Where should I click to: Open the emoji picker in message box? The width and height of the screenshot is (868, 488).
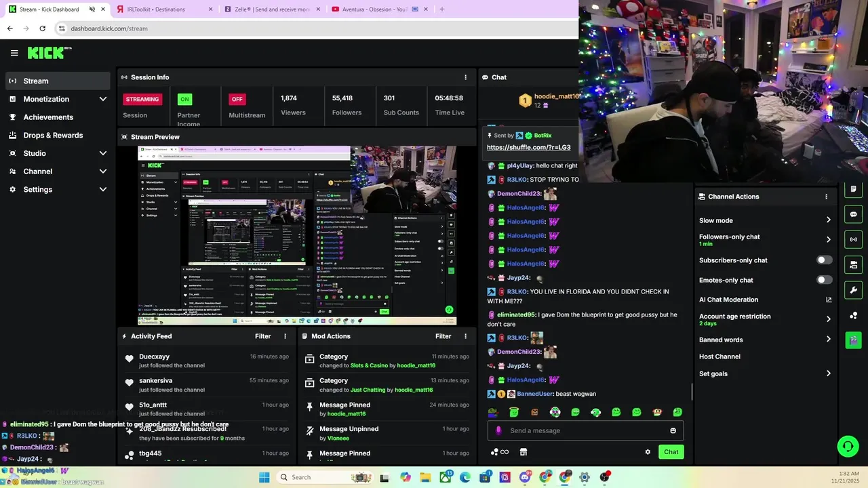[673, 430]
